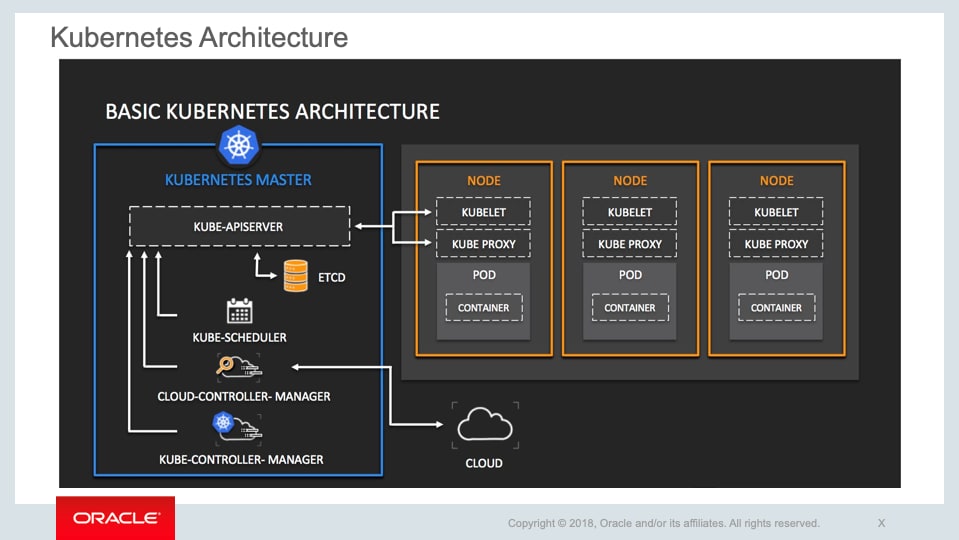The width and height of the screenshot is (959, 540).
Task: Click the X in the slide footer
Action: [881, 523]
